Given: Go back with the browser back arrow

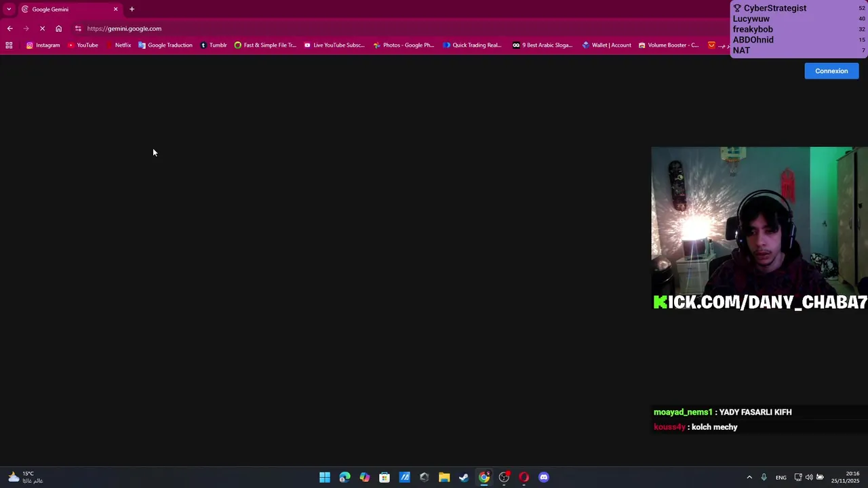Looking at the screenshot, I should pos(9,28).
